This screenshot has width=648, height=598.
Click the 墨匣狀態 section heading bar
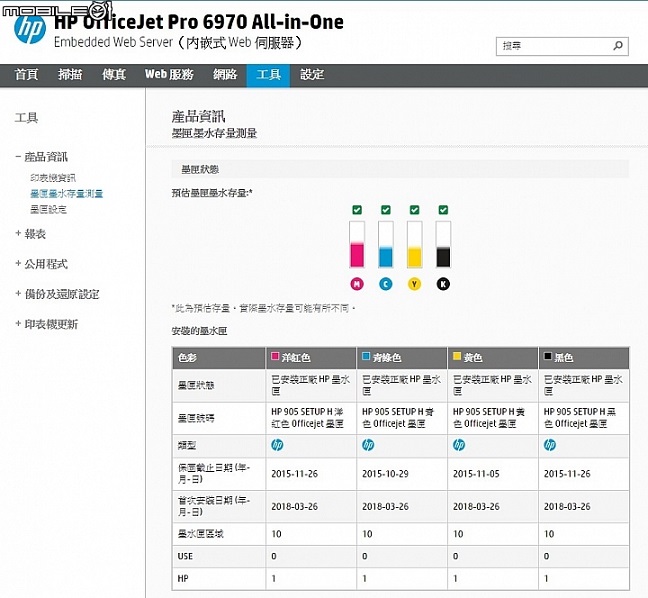click(400, 169)
